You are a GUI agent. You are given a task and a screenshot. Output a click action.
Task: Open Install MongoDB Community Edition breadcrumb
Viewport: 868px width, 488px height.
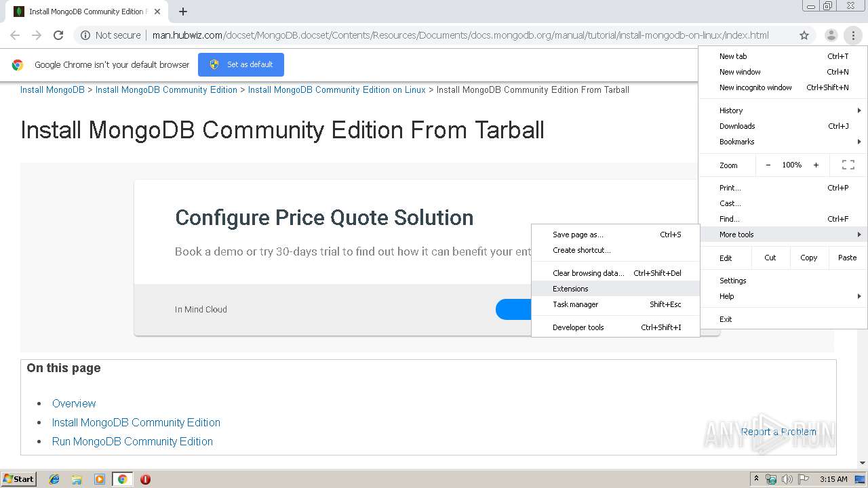click(166, 89)
